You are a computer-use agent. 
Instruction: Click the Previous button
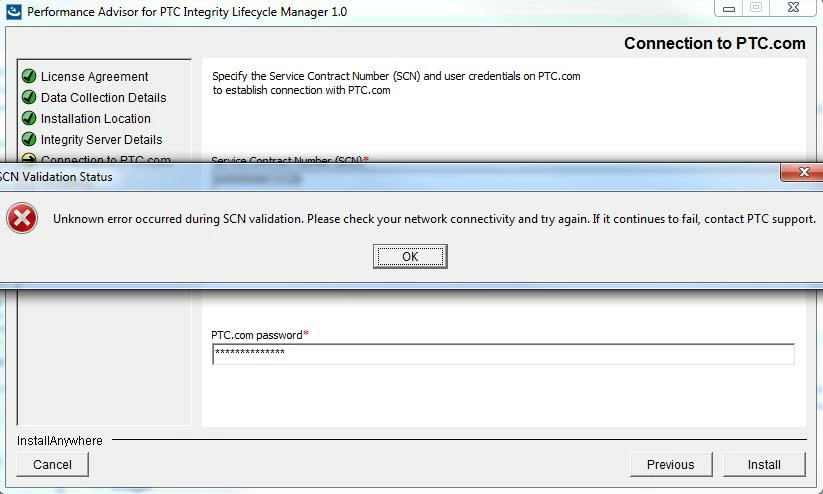point(671,465)
